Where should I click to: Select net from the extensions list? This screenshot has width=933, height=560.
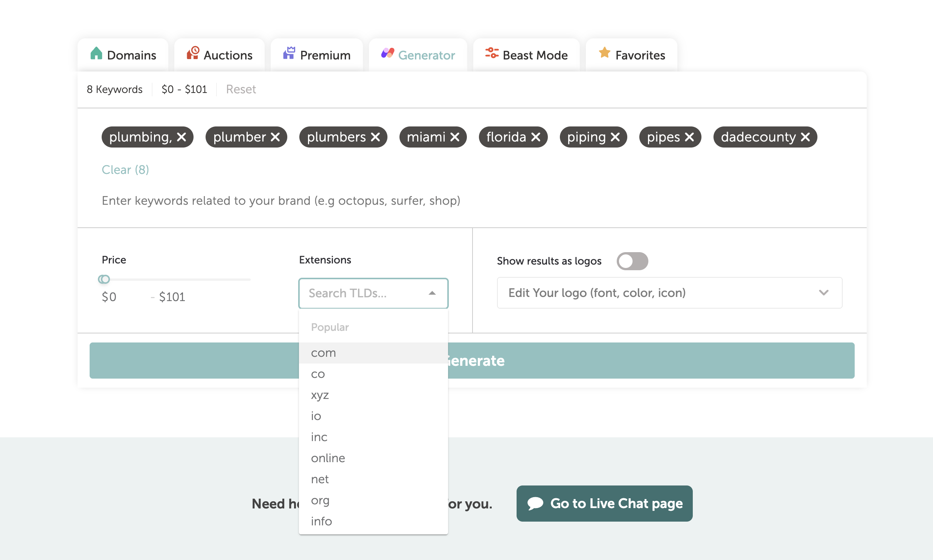click(320, 479)
